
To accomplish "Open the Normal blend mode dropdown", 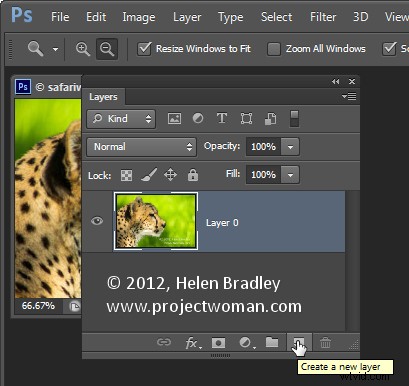I will 141,147.
